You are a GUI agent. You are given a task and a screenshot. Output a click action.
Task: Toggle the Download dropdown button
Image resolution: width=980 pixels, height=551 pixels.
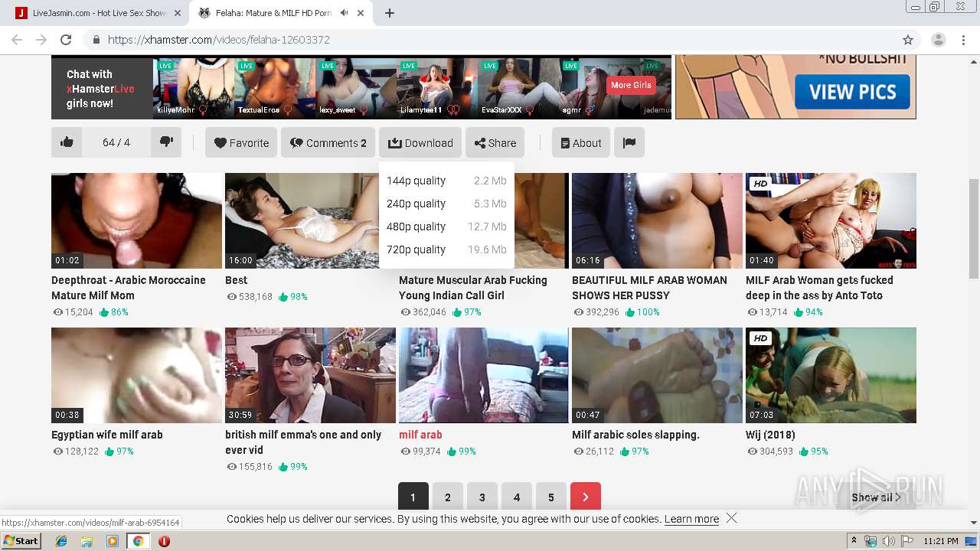[420, 142]
